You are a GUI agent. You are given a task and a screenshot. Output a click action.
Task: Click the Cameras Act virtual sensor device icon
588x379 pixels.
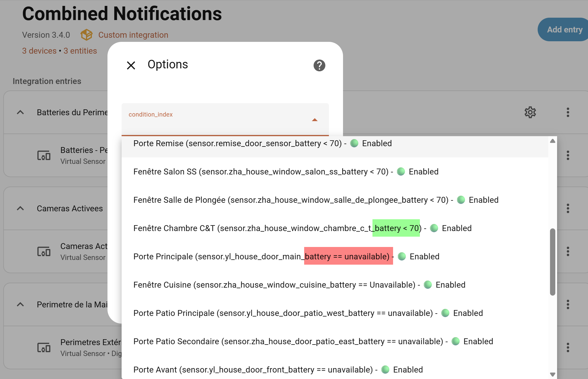click(44, 251)
